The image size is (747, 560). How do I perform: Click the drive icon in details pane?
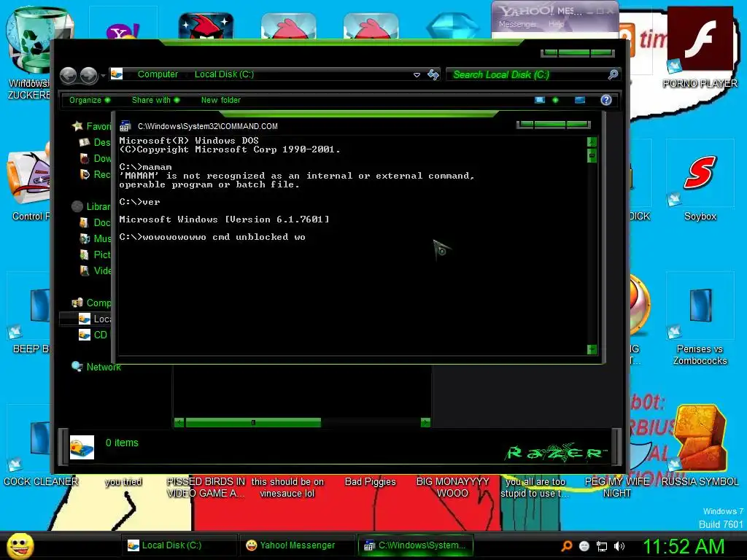pyautogui.click(x=82, y=448)
